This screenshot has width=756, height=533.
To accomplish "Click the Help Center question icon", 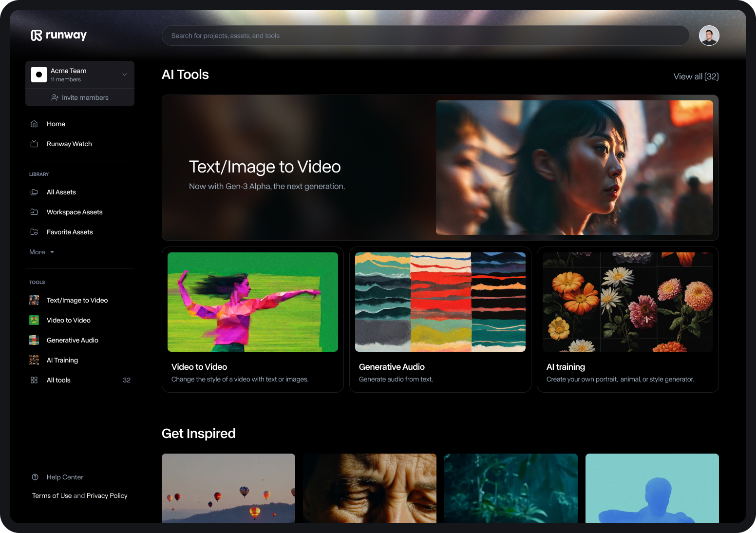I will coord(35,477).
